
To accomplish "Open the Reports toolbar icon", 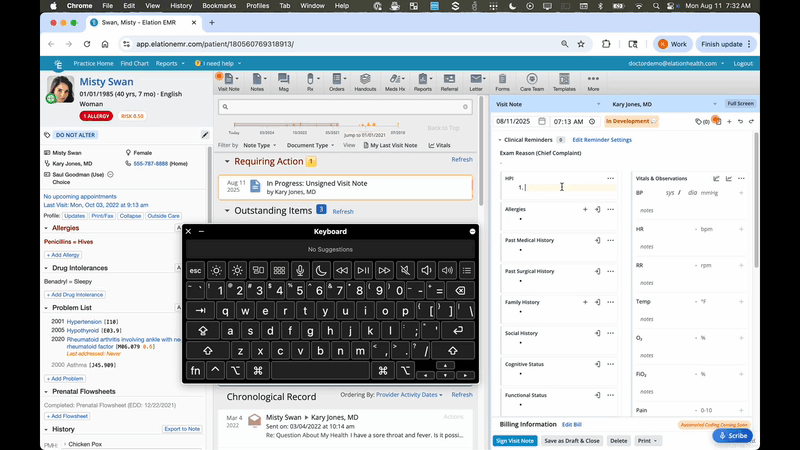I will [x=422, y=82].
